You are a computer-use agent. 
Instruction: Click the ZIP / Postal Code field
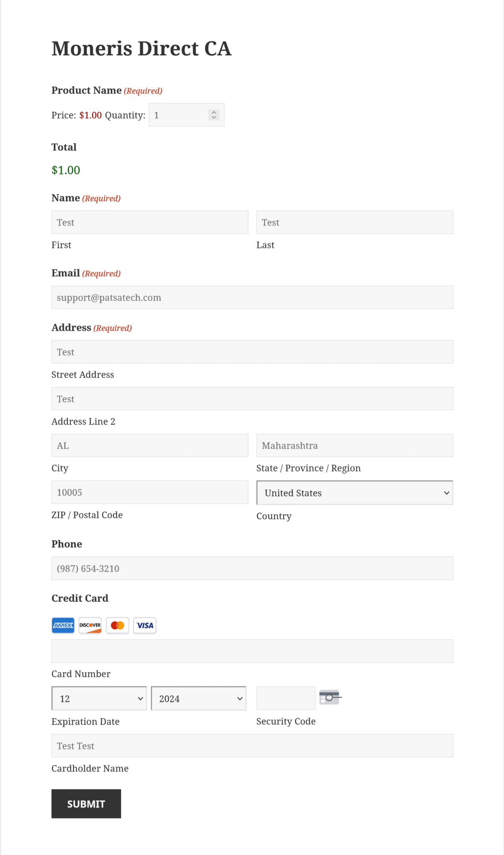[x=149, y=492]
